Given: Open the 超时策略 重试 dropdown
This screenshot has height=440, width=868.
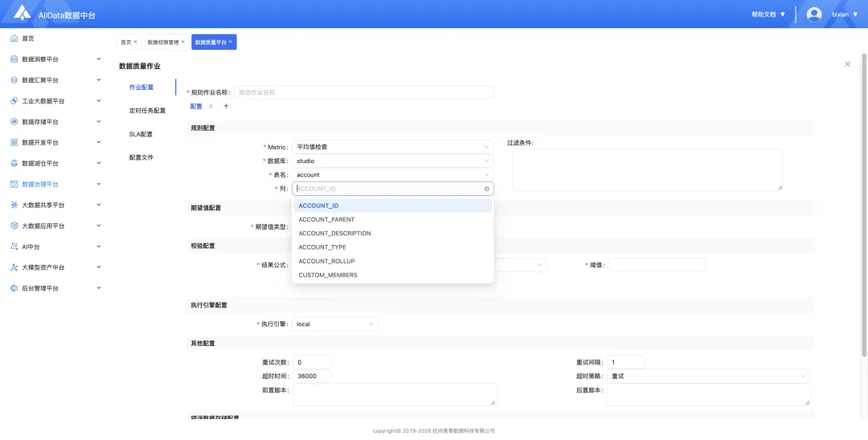Looking at the screenshot, I should click(x=709, y=377).
